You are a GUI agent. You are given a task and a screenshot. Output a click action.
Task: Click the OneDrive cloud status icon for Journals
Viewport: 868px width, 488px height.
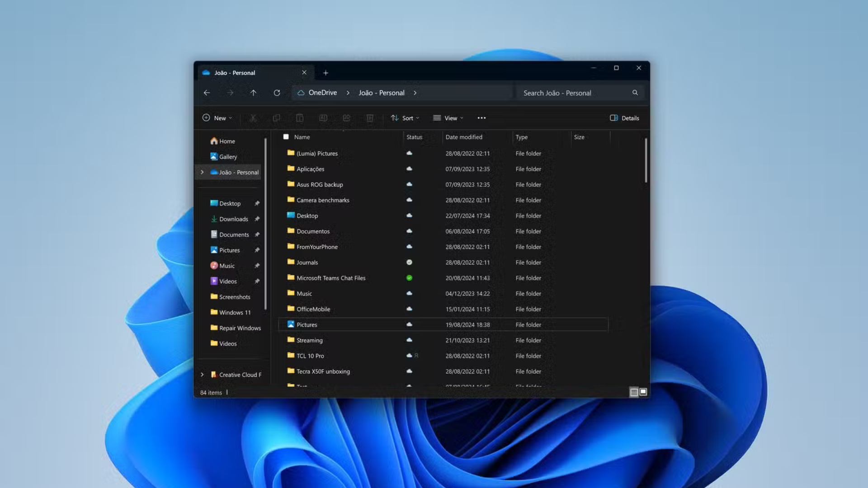410,262
